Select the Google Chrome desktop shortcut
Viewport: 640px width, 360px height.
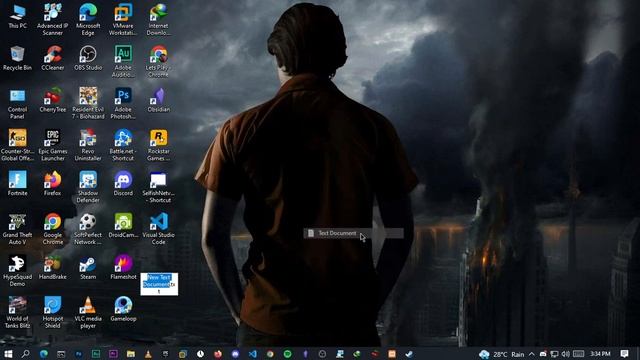tap(53, 229)
